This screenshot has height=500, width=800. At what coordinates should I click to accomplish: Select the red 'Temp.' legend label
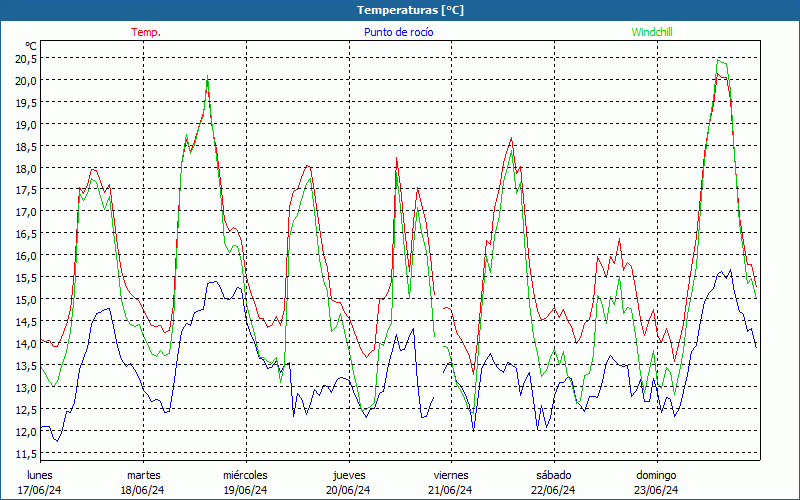146,32
